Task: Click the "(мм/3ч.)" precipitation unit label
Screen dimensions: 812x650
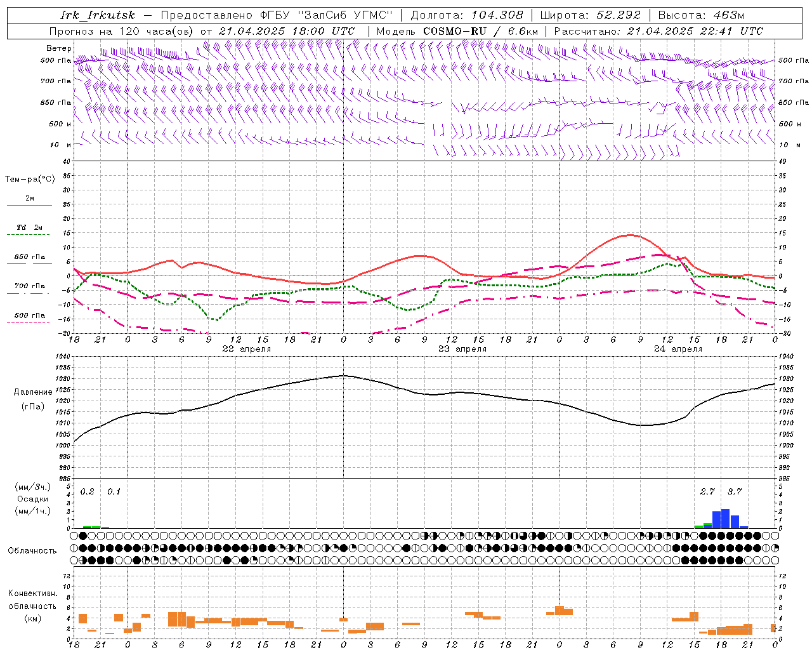Action: tap(32, 487)
